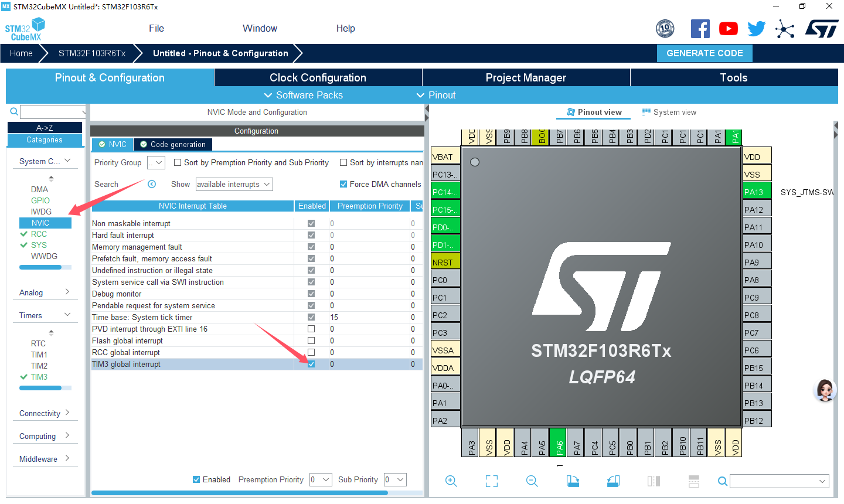Toggle Force DMA channels checkbox

pyautogui.click(x=343, y=184)
